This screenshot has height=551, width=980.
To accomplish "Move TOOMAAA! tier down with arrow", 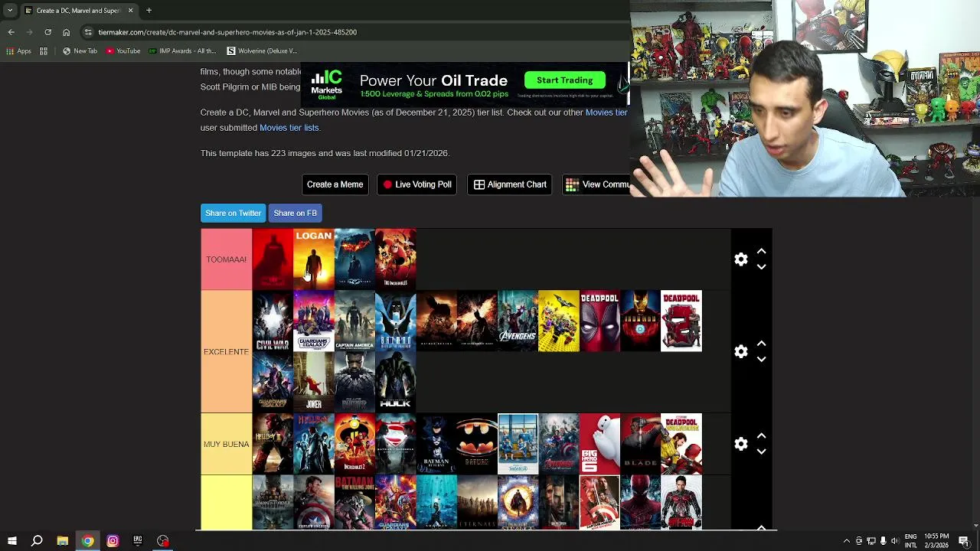I will [x=761, y=267].
